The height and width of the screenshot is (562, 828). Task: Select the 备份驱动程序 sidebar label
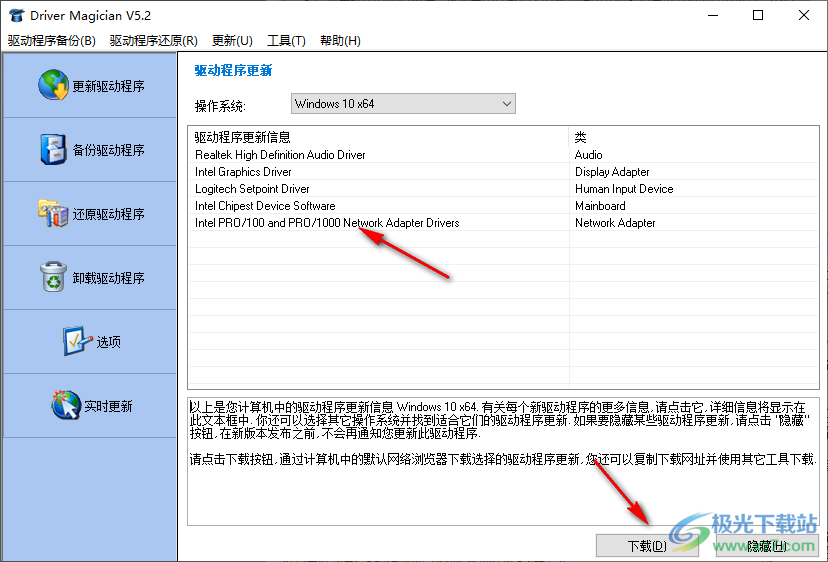108,150
